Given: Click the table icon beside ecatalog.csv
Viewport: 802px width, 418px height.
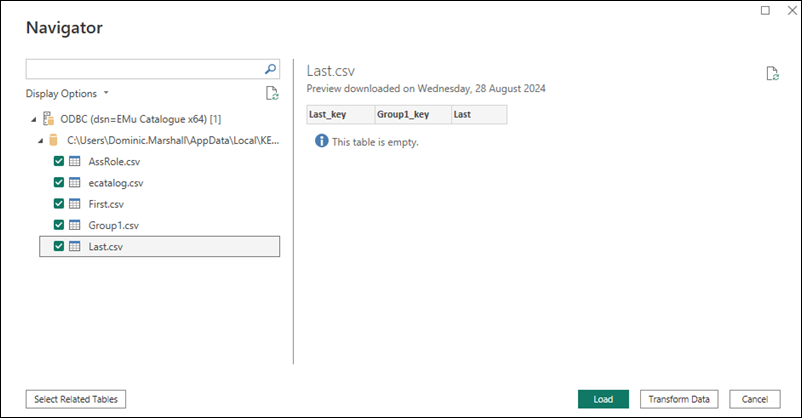Looking at the screenshot, I should (74, 183).
